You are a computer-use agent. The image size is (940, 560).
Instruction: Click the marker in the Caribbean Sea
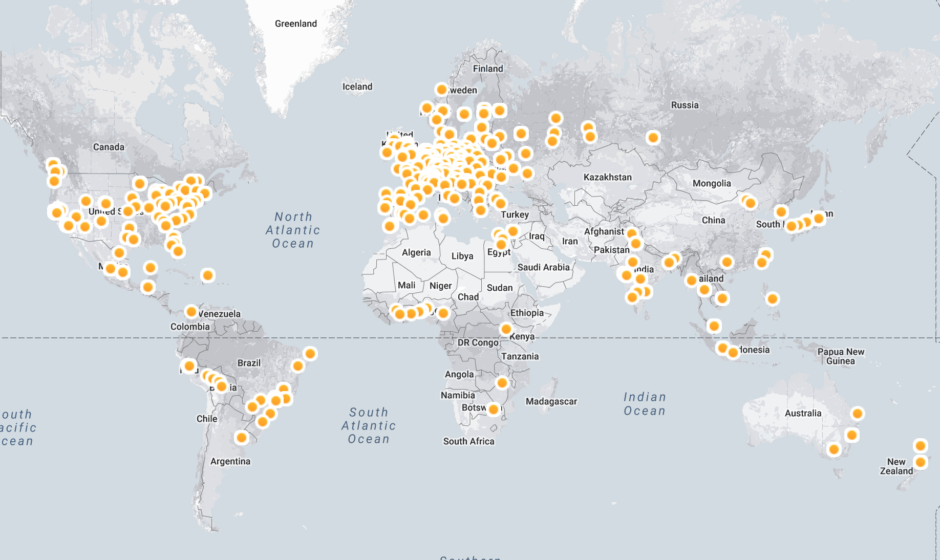click(x=207, y=274)
